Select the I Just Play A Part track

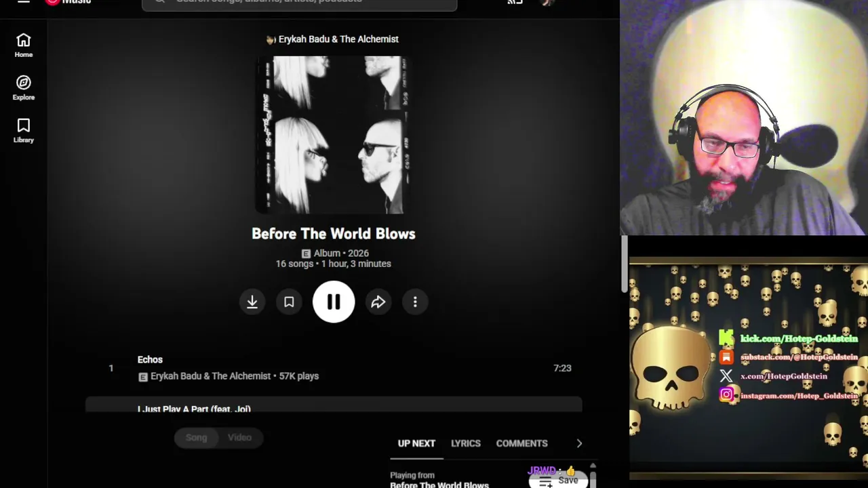click(194, 409)
